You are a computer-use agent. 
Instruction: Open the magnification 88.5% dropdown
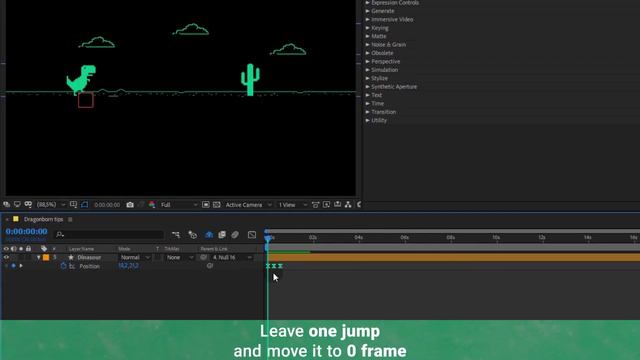[51, 204]
